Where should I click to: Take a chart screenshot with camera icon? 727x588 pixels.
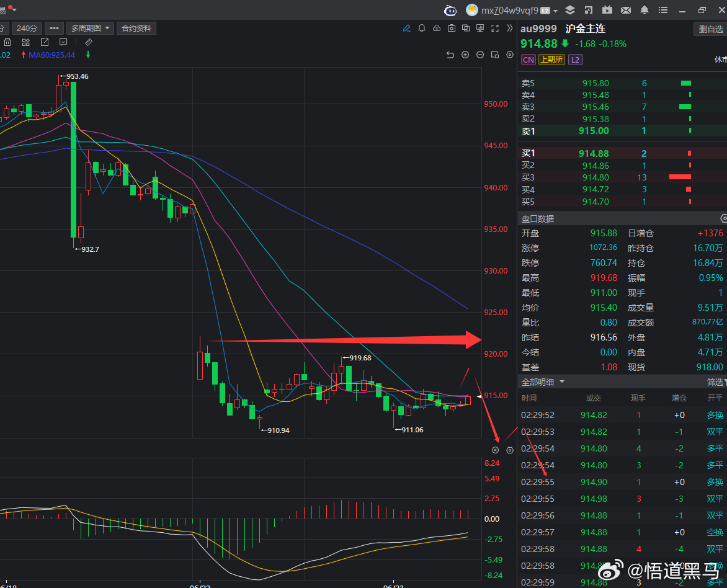[x=451, y=29]
